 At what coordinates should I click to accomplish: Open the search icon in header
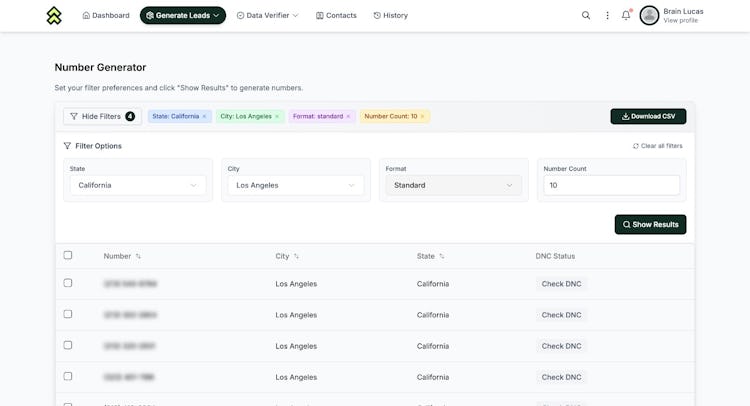click(586, 15)
